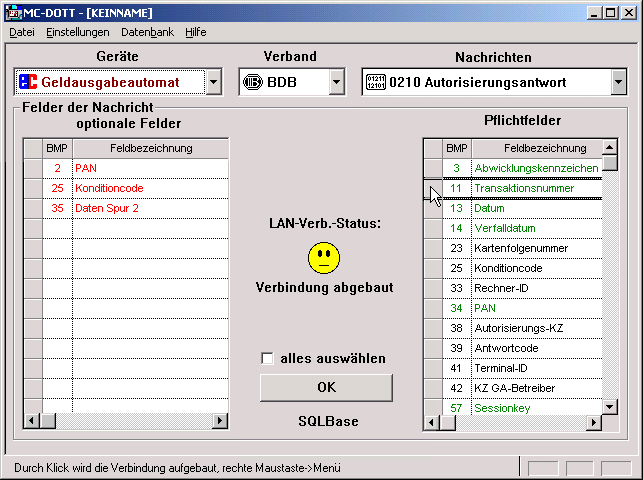Click 'KZ GA-Betreiber' in Pflichtfelder
This screenshot has height=480, width=643.
(x=514, y=389)
